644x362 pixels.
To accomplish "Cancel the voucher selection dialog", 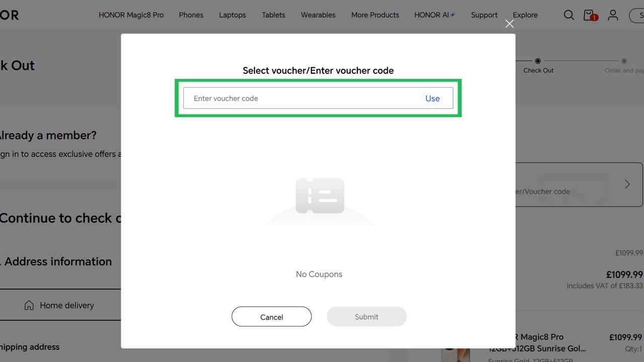I will pos(271,317).
